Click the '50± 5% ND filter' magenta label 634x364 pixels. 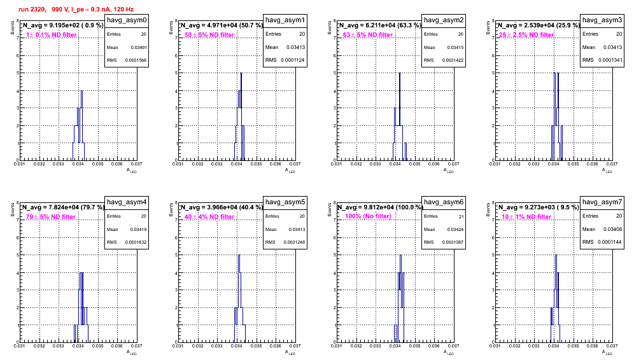209,35
